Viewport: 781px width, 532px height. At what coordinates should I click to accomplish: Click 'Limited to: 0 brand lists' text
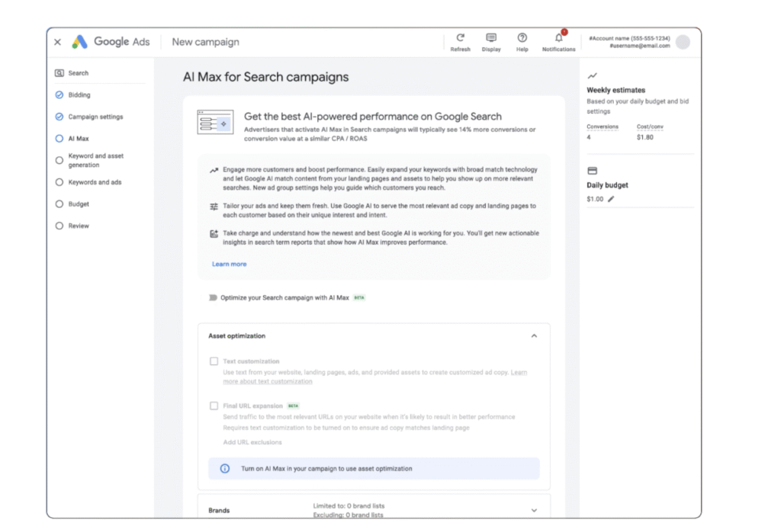349,506
